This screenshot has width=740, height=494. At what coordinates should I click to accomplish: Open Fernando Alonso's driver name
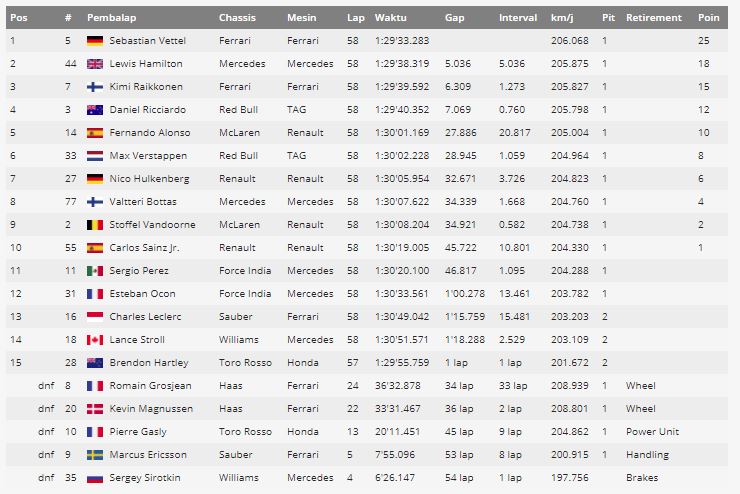point(150,133)
